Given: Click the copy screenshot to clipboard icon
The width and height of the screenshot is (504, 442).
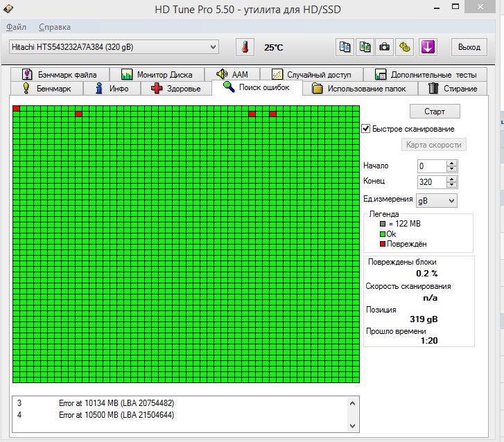Looking at the screenshot, I should tap(365, 47).
